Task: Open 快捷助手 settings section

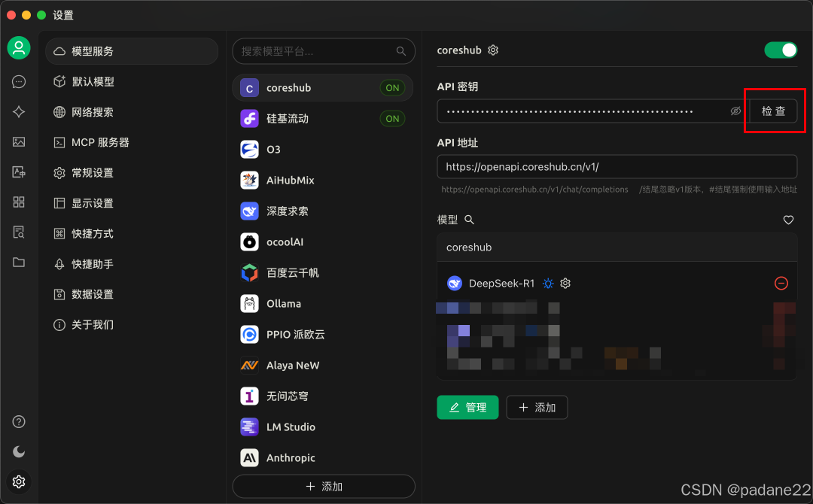Action: click(x=132, y=264)
